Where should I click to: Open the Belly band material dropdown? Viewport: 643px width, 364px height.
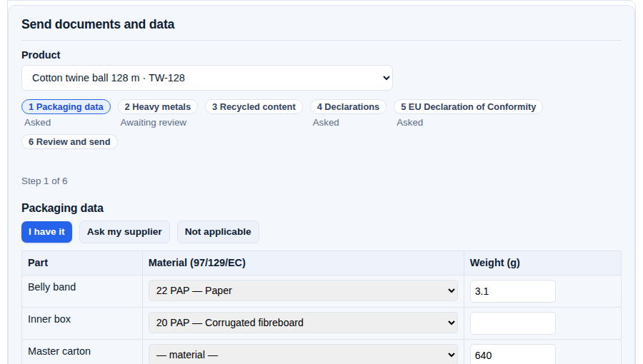(x=303, y=290)
